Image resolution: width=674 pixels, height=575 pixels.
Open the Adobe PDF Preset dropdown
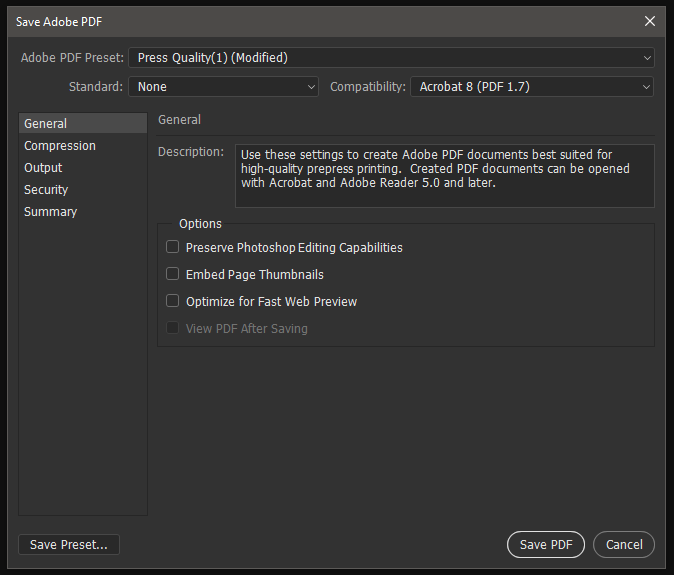391,58
